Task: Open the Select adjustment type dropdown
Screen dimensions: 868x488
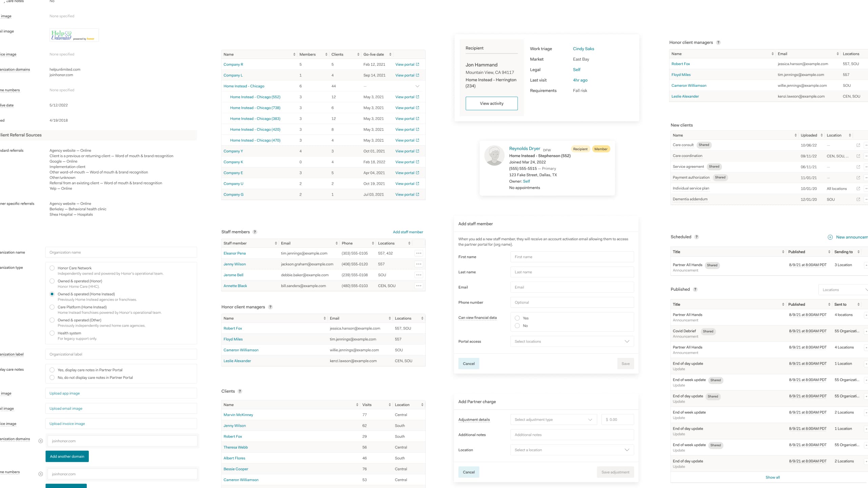Action: pos(553,419)
